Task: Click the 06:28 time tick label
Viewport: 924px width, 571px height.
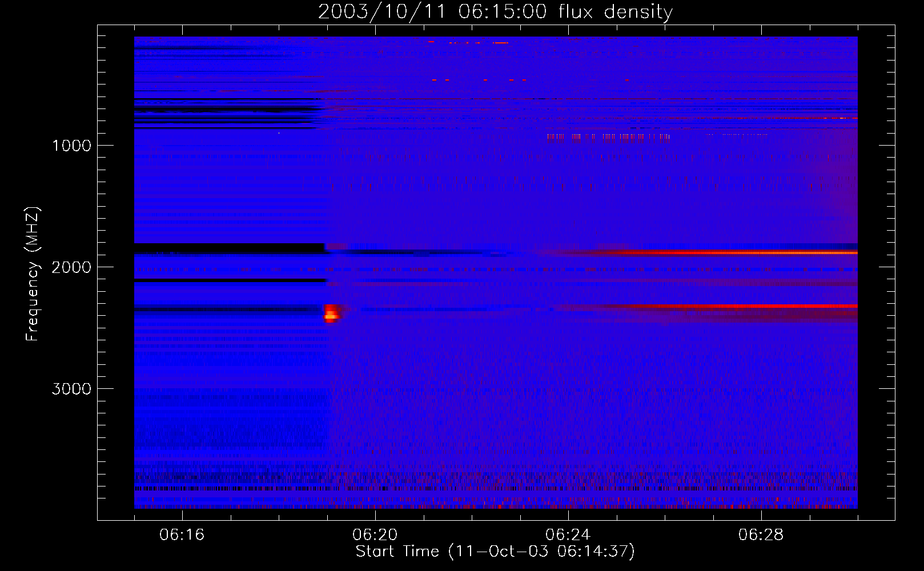Action: [x=761, y=535]
